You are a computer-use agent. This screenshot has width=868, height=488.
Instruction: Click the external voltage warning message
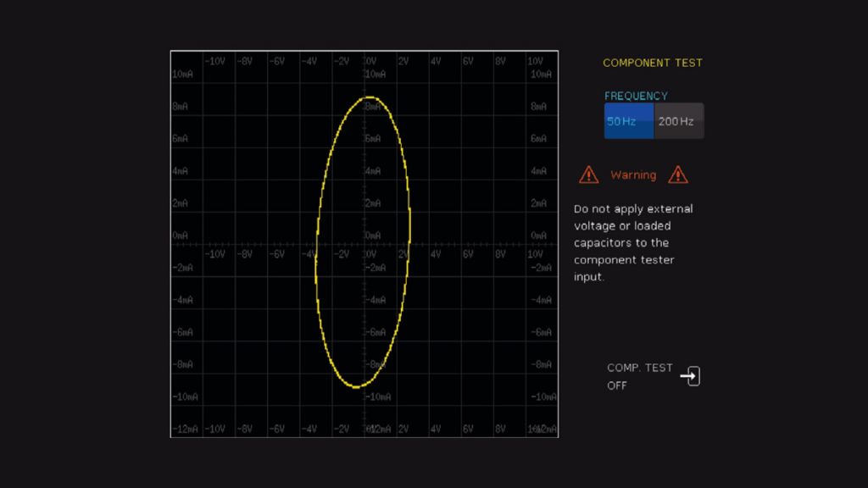[633, 242]
